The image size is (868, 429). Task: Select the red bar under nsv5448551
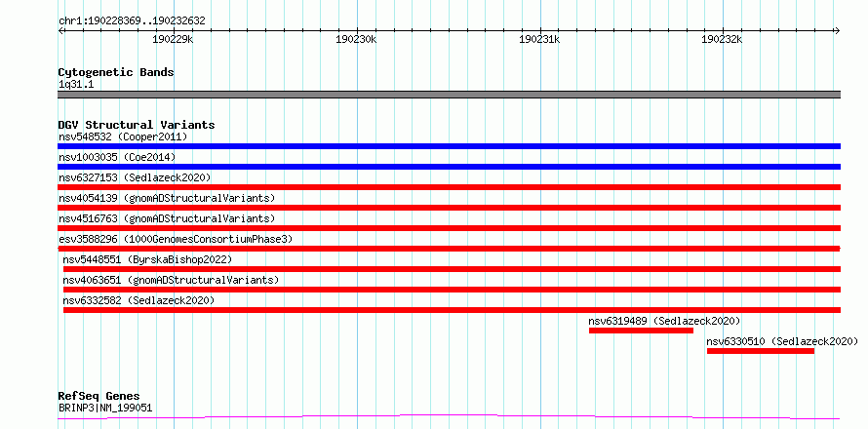452,269
